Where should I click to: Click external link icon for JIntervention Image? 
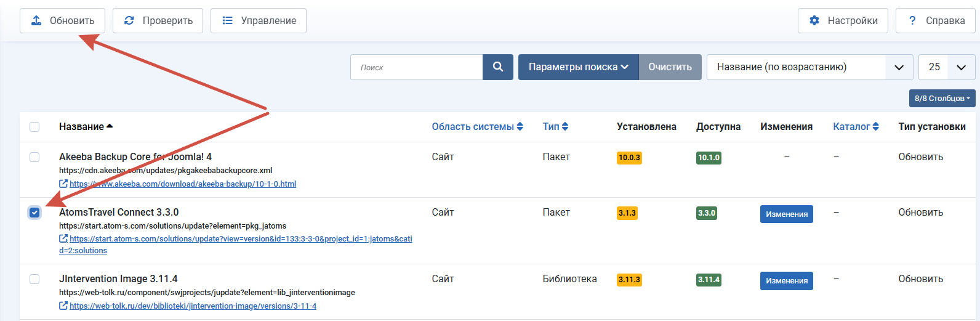(x=63, y=306)
